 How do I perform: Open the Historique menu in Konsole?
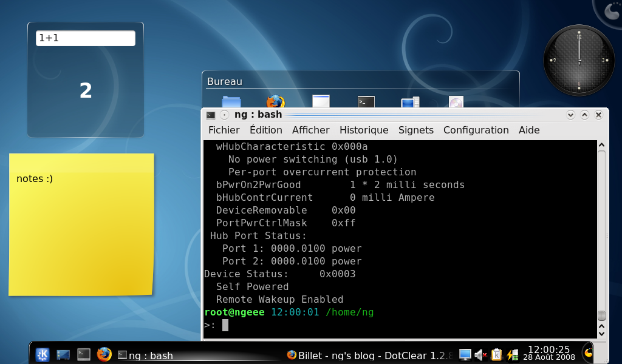click(364, 130)
